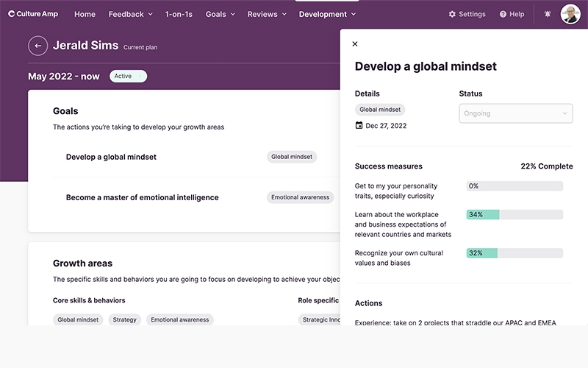This screenshot has width=588, height=368.
Task: Open the Development menu
Action: 327,14
